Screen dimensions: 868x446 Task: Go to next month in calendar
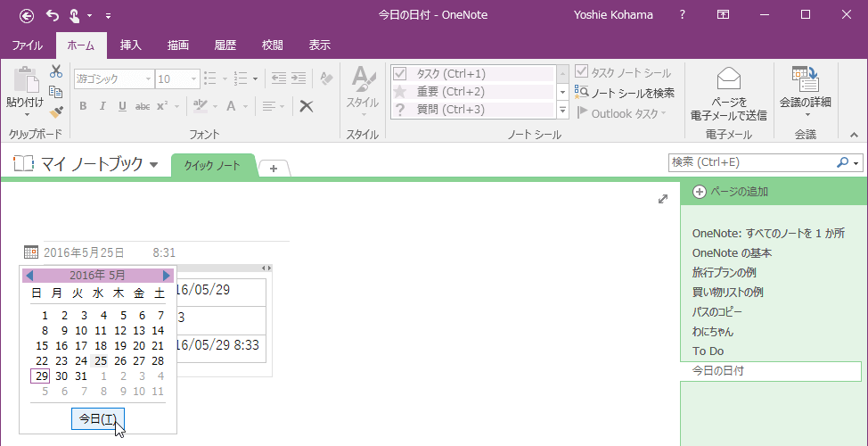(x=167, y=276)
